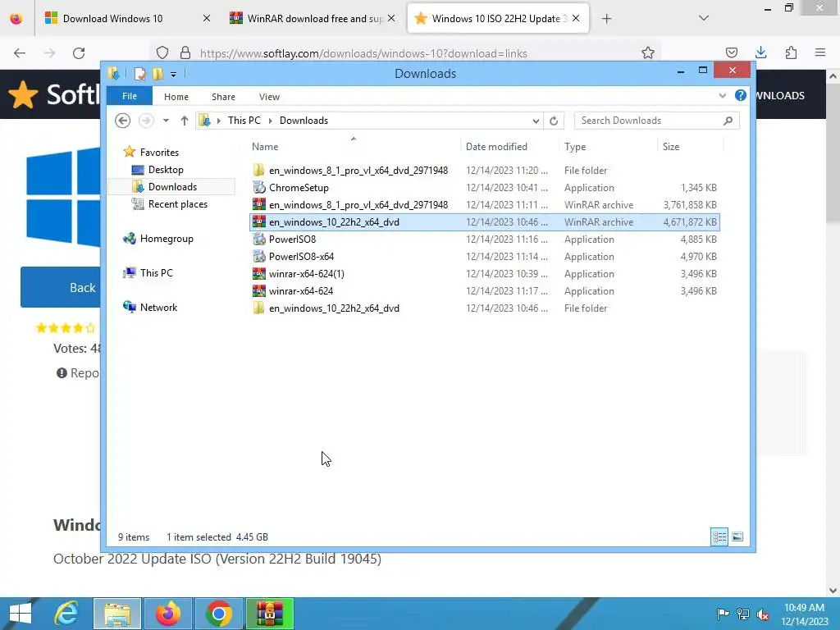
Task: Switch to details view in status bar
Action: (719, 536)
